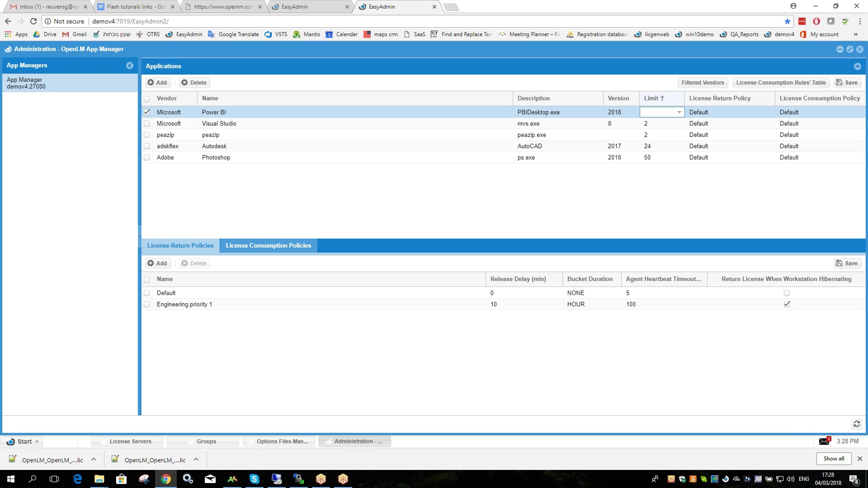Check the Photoshop row checkbox
The image size is (868, 488).
147,158
